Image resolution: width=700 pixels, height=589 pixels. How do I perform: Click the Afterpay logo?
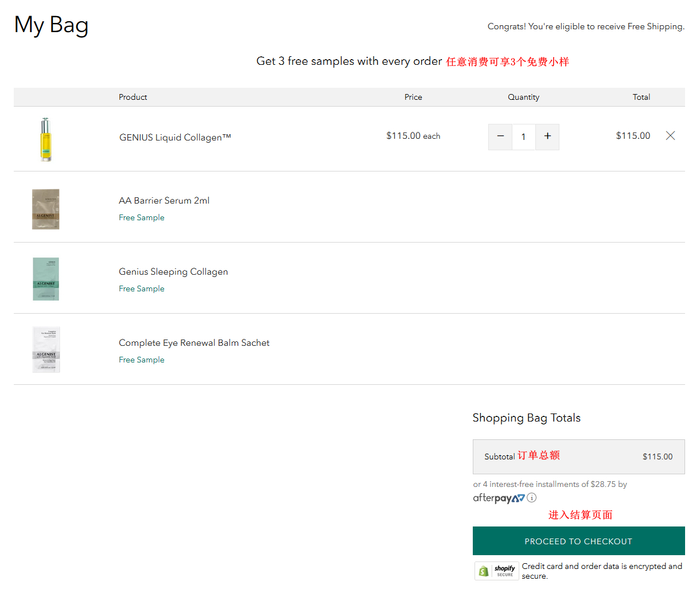499,498
